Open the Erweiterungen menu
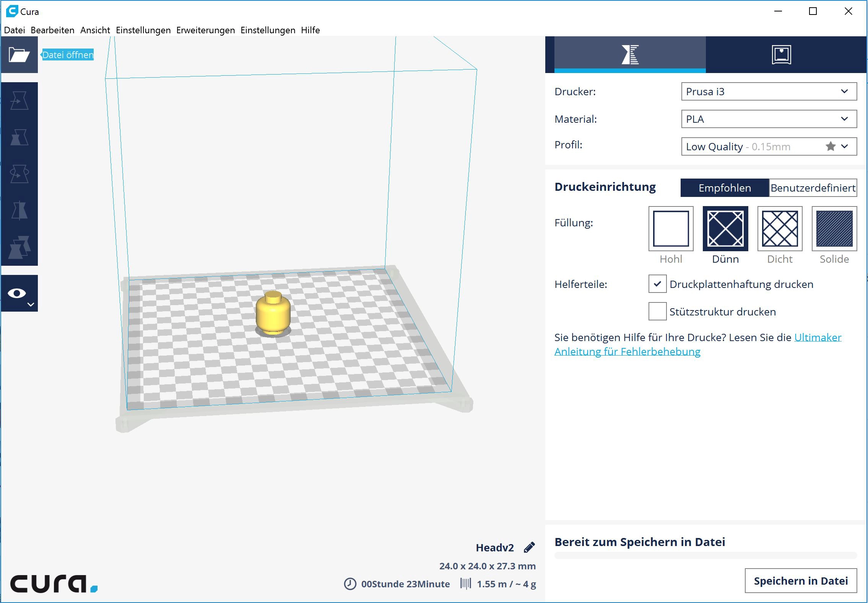This screenshot has width=868, height=603. tap(206, 30)
